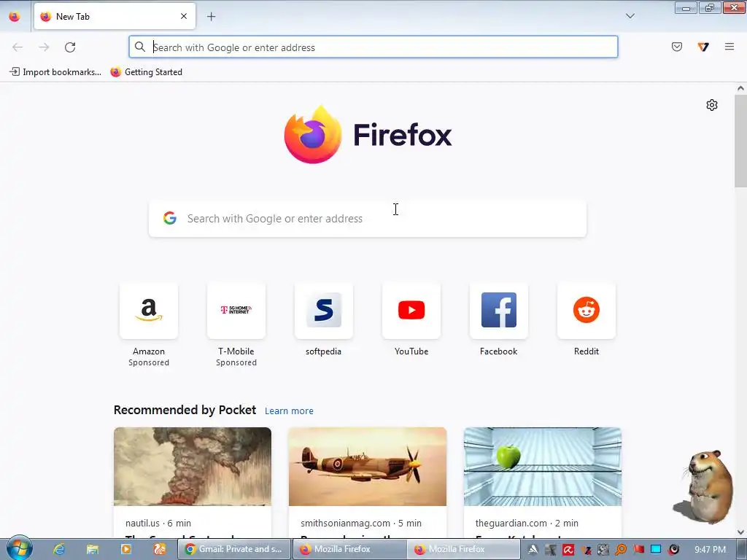Open Windows Explorer folder in taskbar
747x560 pixels.
pyautogui.click(x=92, y=549)
